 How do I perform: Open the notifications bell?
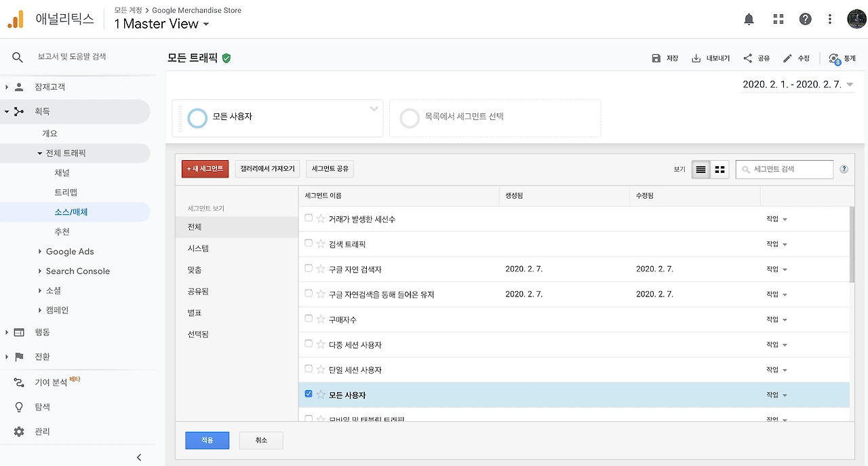click(x=749, y=19)
